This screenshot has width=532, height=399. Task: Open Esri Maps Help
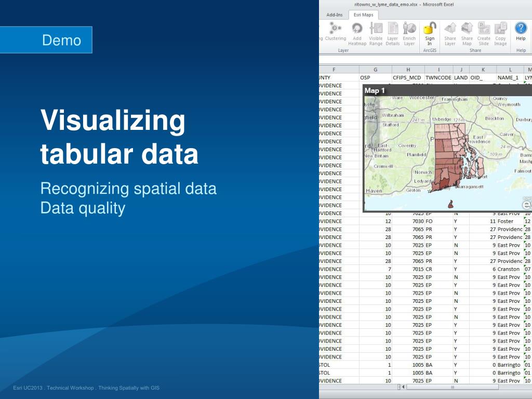(x=521, y=31)
